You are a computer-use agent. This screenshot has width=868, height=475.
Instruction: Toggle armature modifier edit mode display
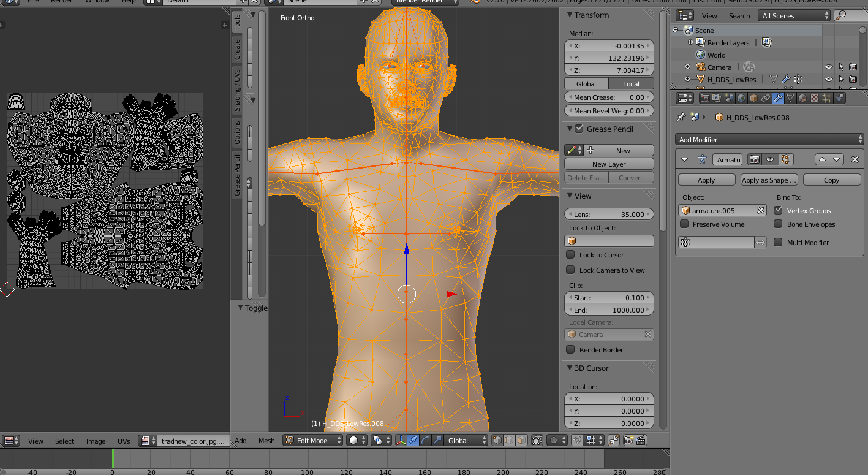(x=786, y=159)
